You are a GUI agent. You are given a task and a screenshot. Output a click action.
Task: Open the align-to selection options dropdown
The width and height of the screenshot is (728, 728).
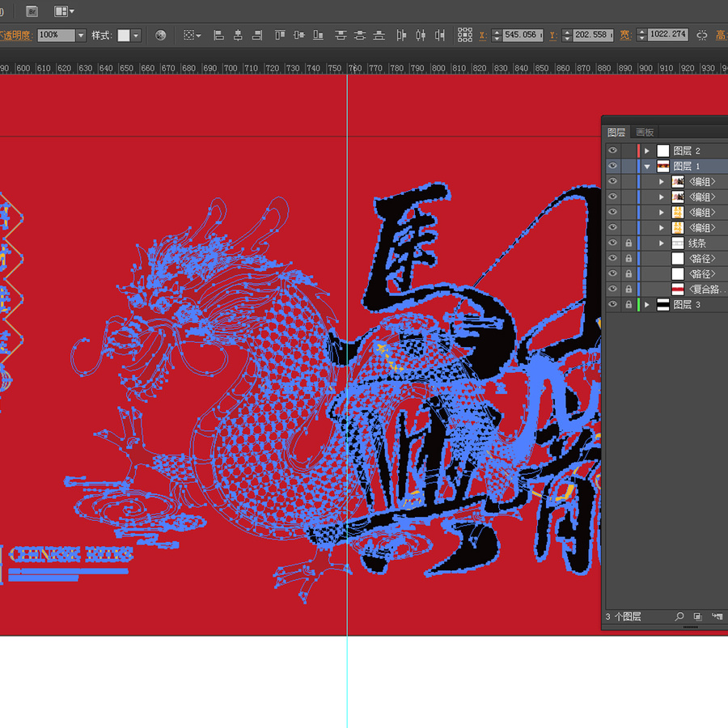[x=192, y=36]
